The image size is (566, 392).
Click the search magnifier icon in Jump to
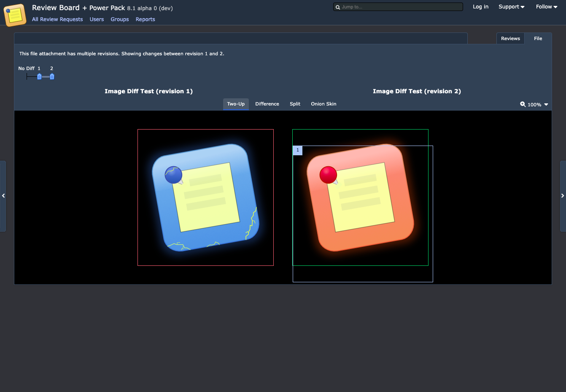pos(338,7)
